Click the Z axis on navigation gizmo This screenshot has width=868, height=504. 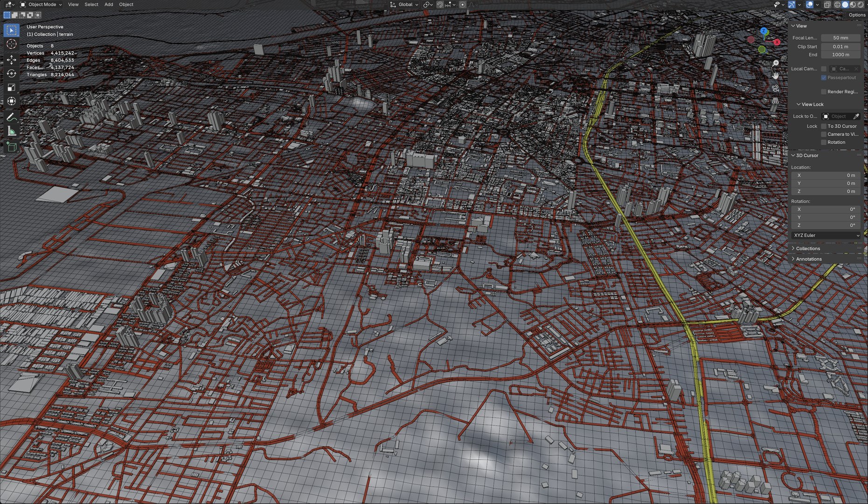(x=764, y=31)
